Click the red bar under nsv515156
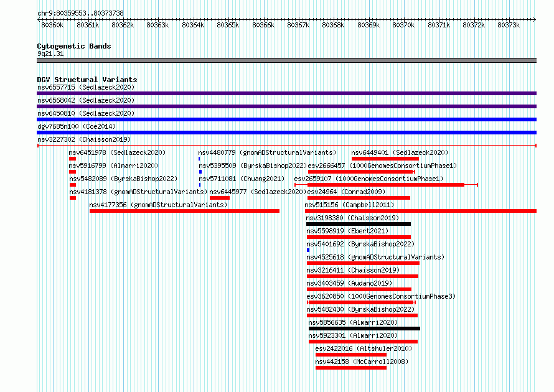Viewport: 554px width, 392px height. 421,211
